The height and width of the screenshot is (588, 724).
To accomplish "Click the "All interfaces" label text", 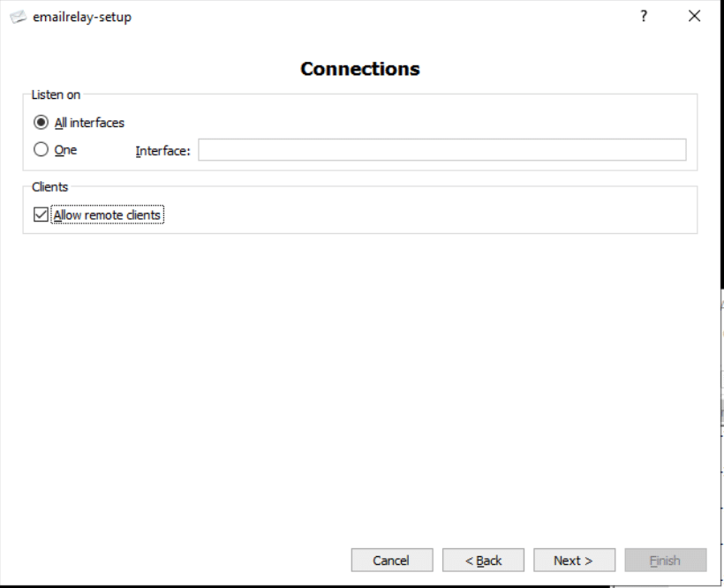I will [x=89, y=123].
